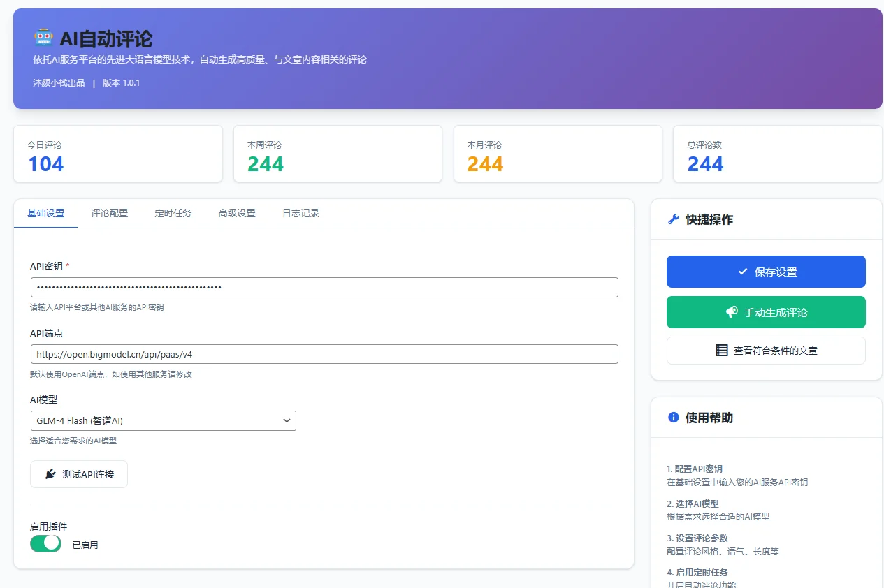This screenshot has height=588, width=884.
Task: Open the AI模型 dropdown list
Action: point(163,420)
